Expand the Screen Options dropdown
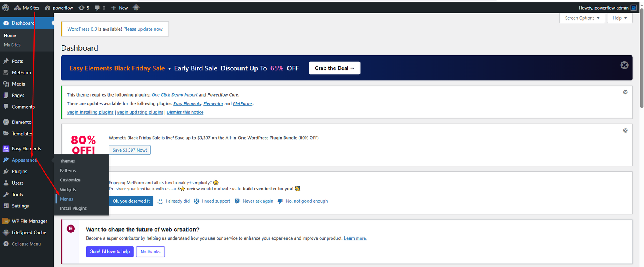 (582, 18)
